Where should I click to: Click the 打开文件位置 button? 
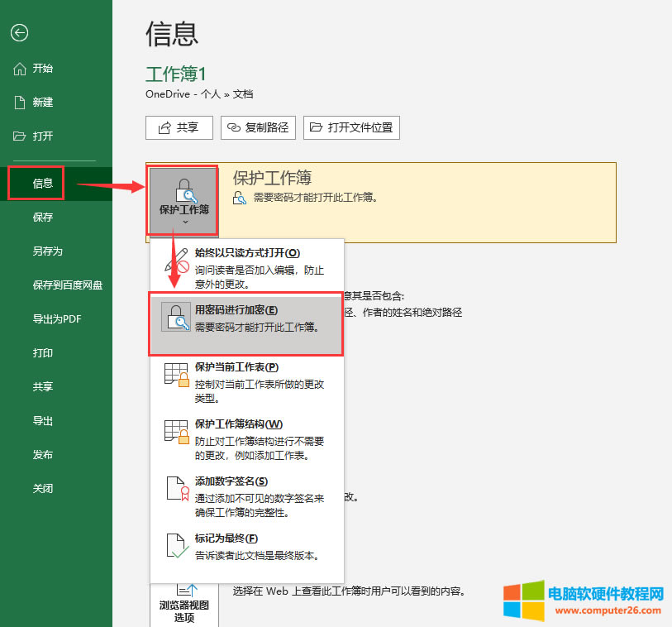[351, 127]
